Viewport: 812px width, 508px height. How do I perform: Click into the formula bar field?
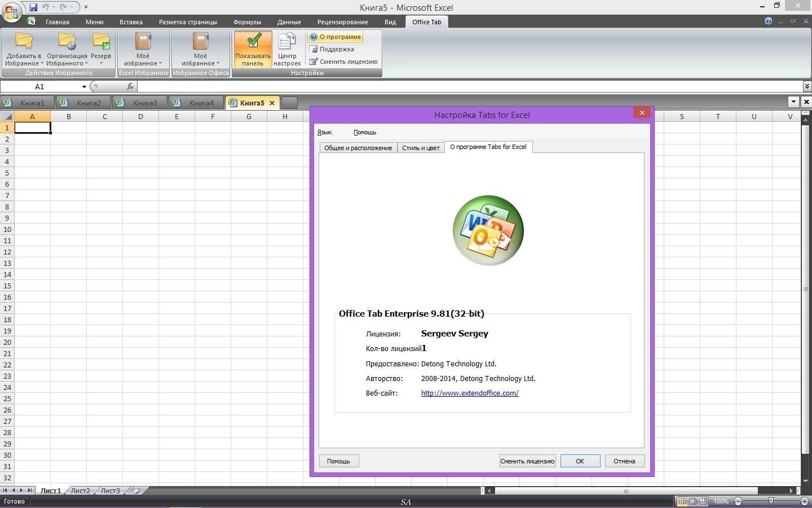point(470,86)
